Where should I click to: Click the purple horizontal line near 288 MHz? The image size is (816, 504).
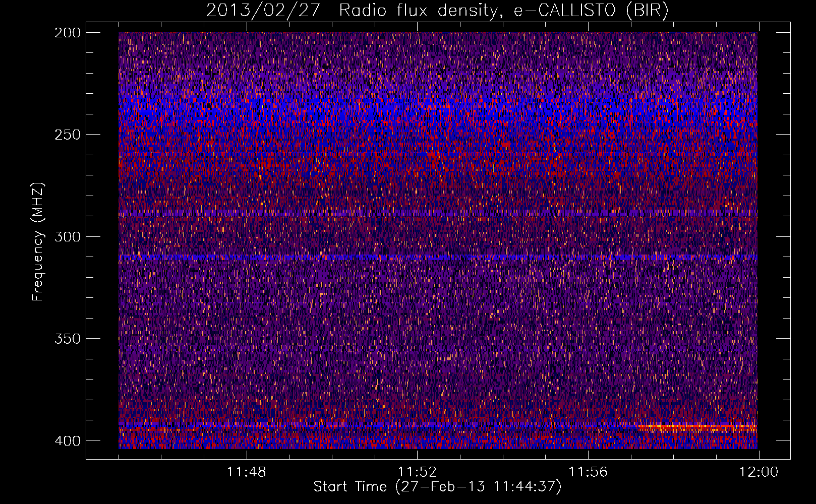tap(438, 214)
